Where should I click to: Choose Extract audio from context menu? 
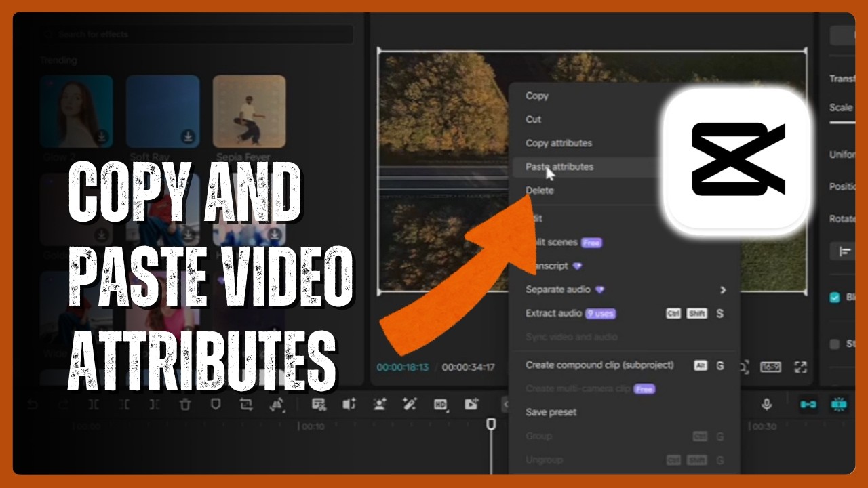pos(554,313)
